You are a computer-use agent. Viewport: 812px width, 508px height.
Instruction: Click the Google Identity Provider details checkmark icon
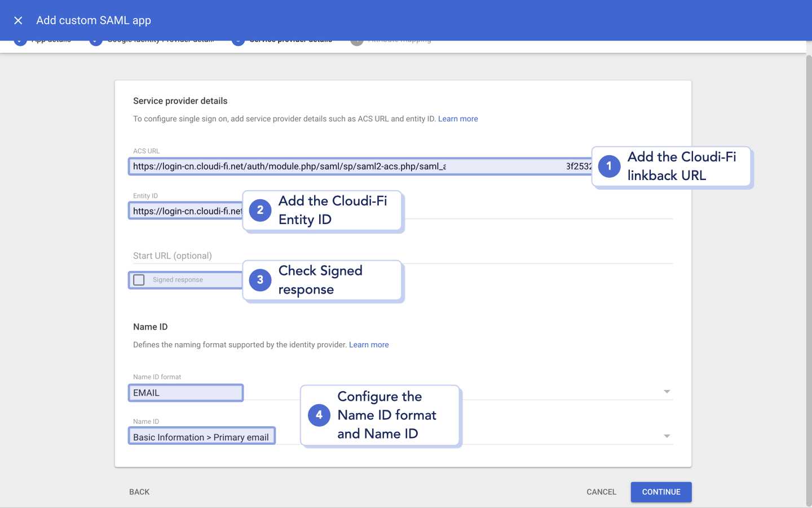pos(95,39)
